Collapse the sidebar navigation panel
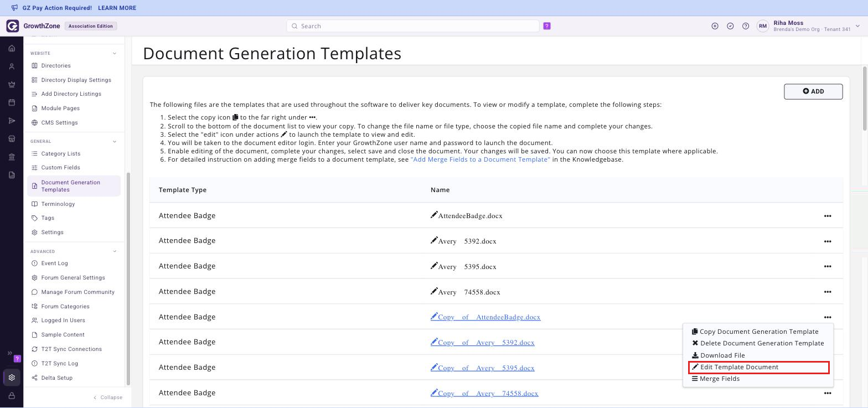The width and height of the screenshot is (868, 408). click(x=108, y=397)
